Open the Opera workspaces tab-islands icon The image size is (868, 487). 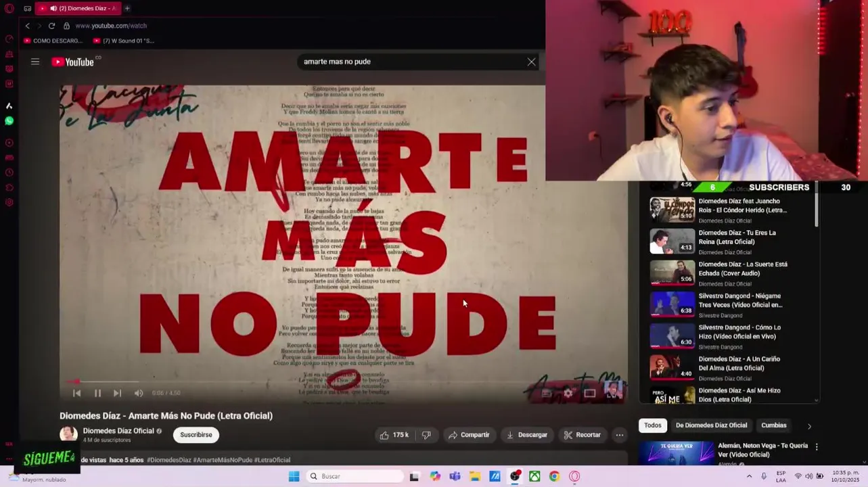pos(27,8)
